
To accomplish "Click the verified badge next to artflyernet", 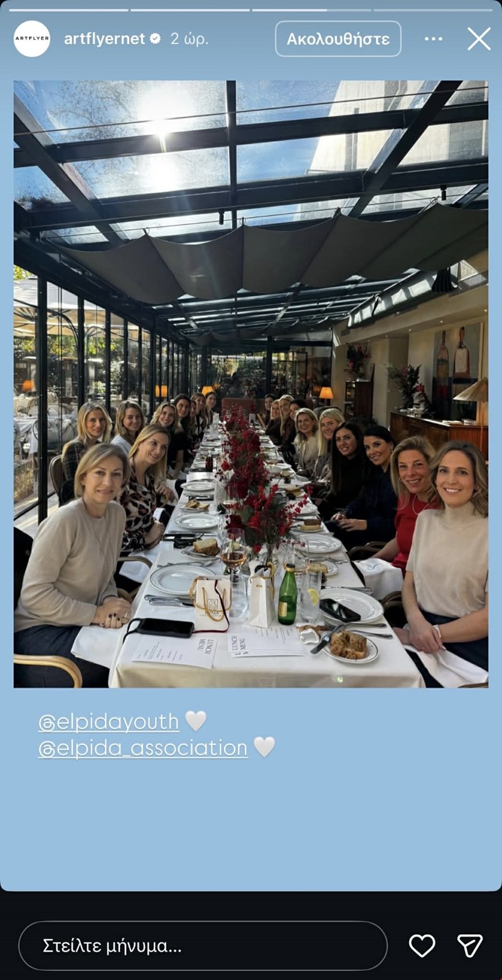I will [155, 39].
